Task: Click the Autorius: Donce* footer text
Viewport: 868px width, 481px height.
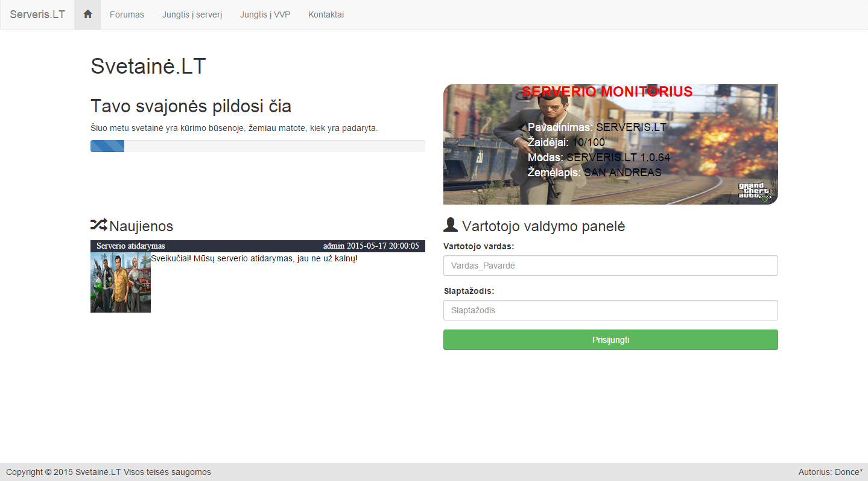Action: 831,472
